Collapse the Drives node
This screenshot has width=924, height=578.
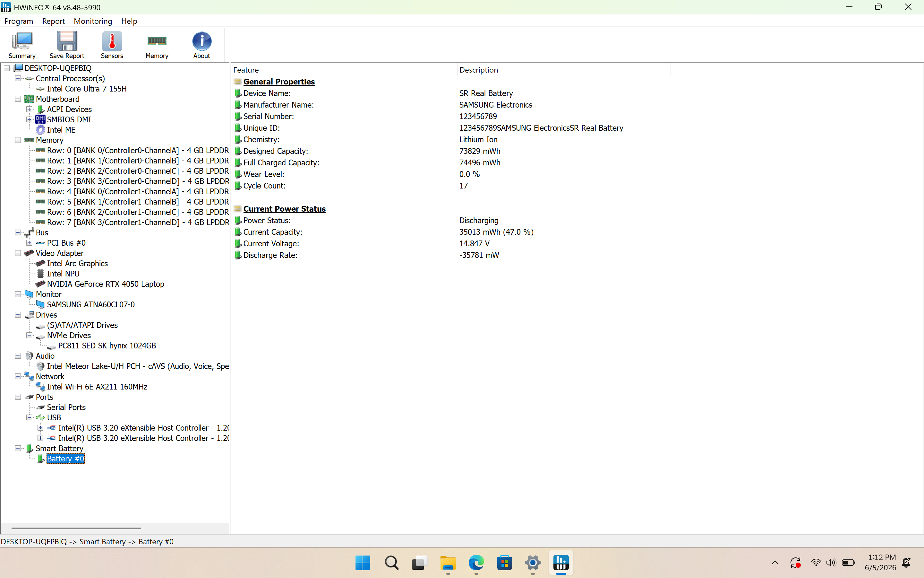[18, 315]
